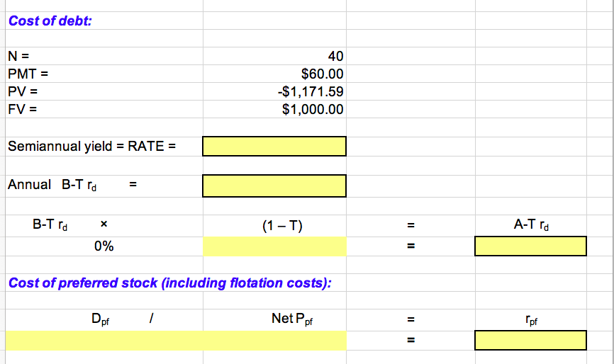This screenshot has height=364, width=614.
Task: Select the 'Cost of preferred stock' heading
Action: point(170,283)
